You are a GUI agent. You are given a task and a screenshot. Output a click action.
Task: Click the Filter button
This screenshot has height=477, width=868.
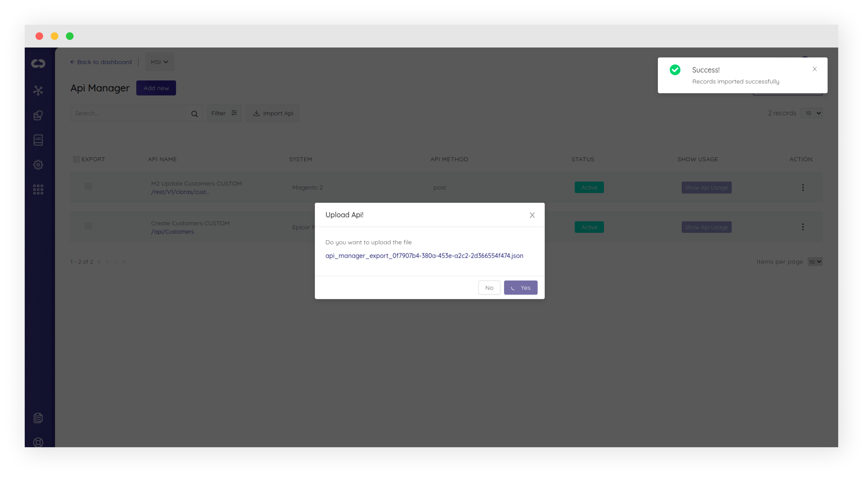click(224, 113)
